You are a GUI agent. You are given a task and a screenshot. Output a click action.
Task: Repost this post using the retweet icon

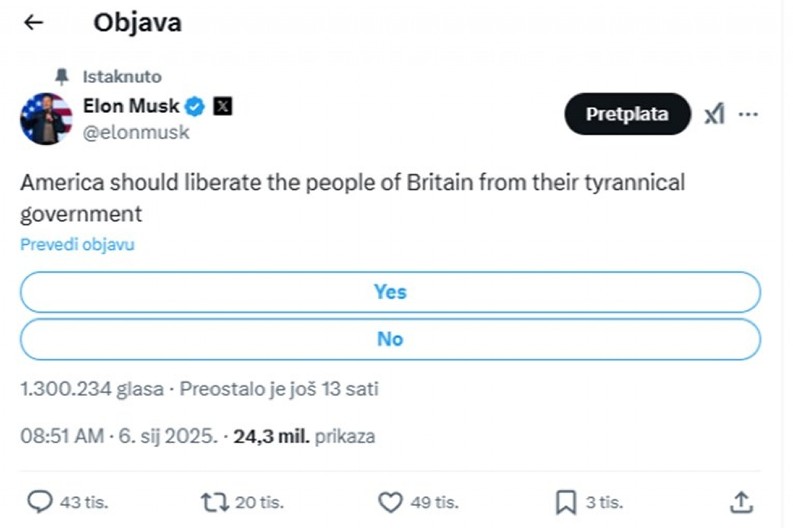point(214,501)
